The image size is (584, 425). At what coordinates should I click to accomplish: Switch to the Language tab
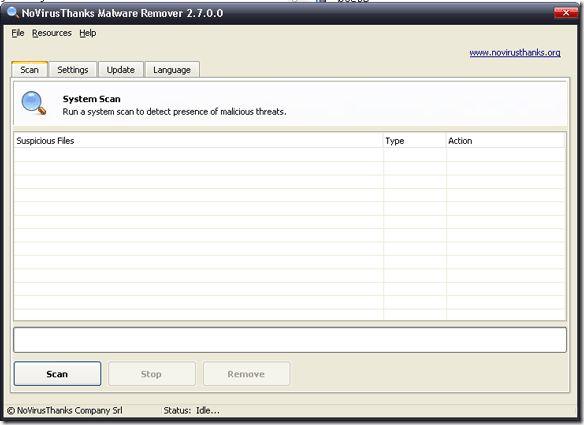pos(172,70)
